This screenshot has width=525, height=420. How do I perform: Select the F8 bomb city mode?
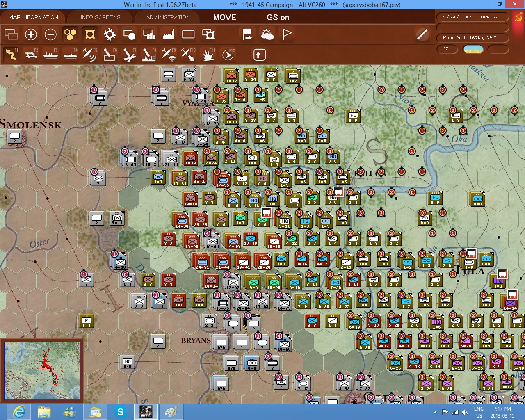tap(149, 55)
